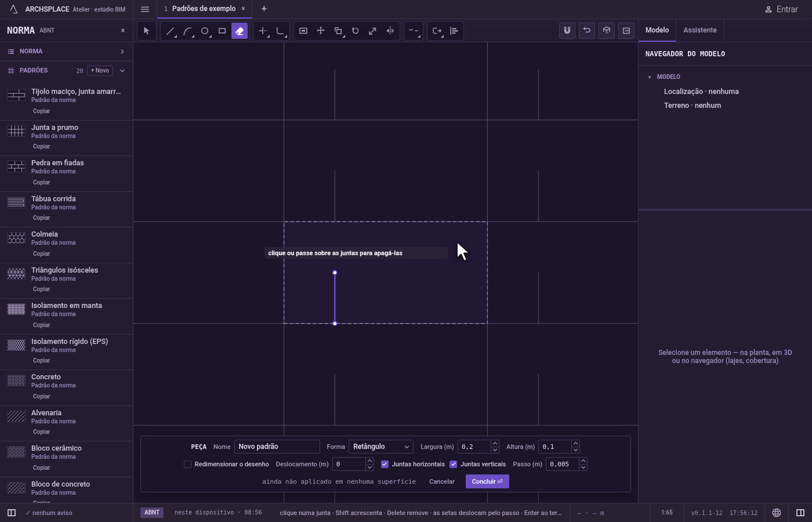Select the Padrões de exemplo tab
Image resolution: width=812 pixels, height=522 pixels.
(204, 9)
